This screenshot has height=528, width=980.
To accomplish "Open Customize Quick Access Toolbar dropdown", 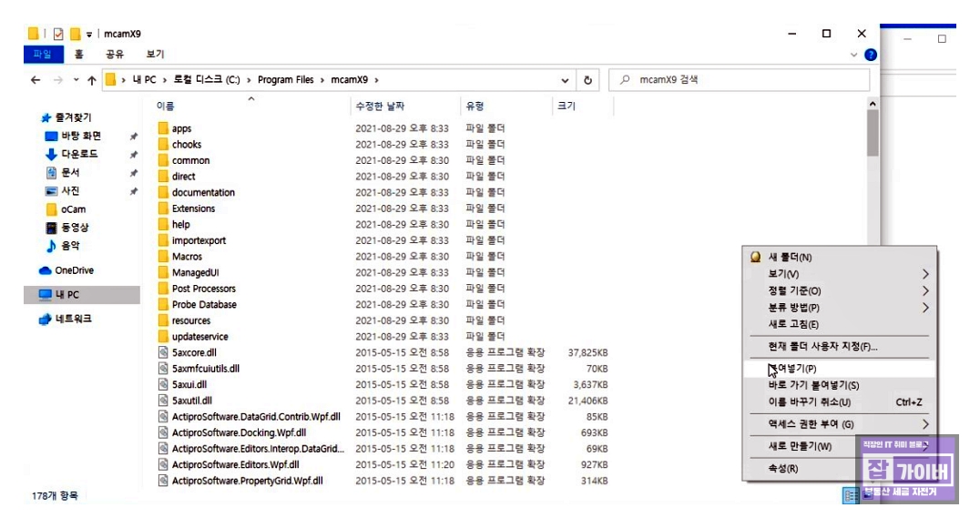I will tap(89, 35).
